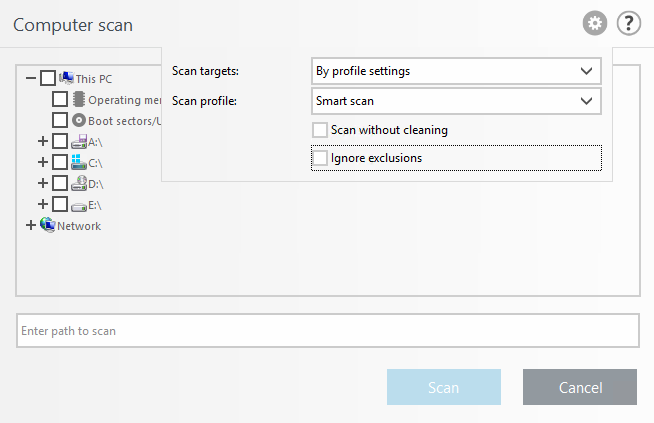Screen dimensions: 654x423
Task: Select the A:\ floppy drive icon
Action: coord(79,142)
